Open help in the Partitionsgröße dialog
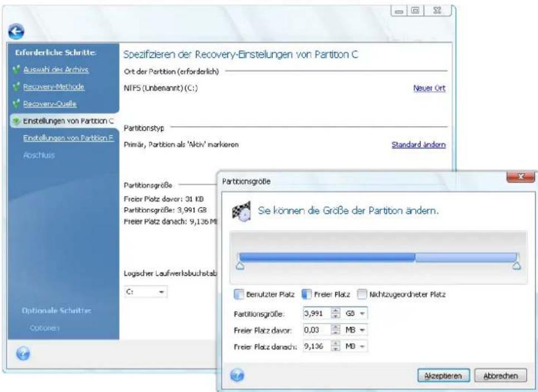The width and height of the screenshot is (538, 392). coord(237,375)
